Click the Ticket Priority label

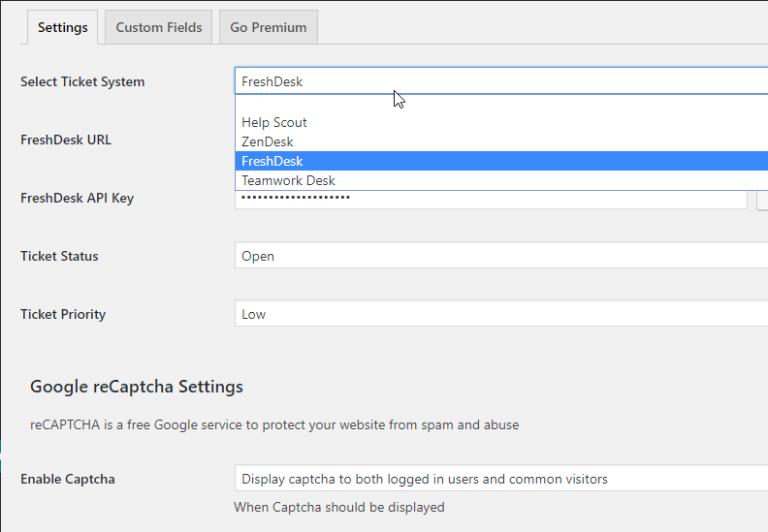(63, 314)
